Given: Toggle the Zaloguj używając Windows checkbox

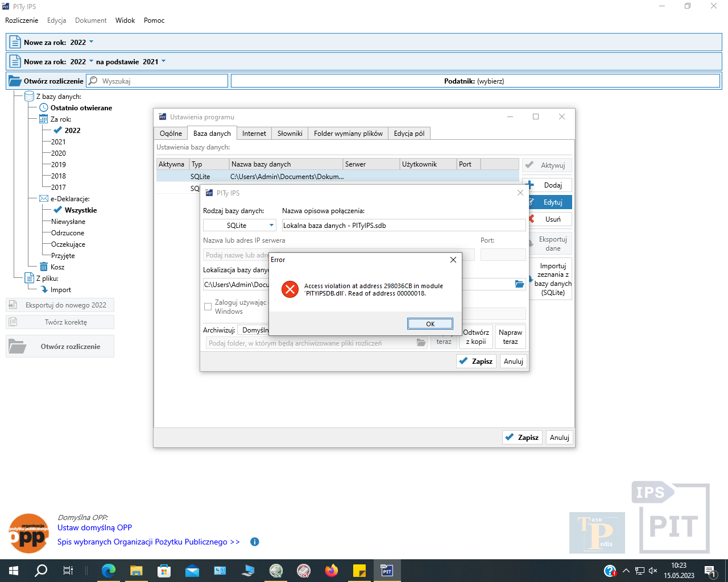Looking at the screenshot, I should [x=208, y=307].
